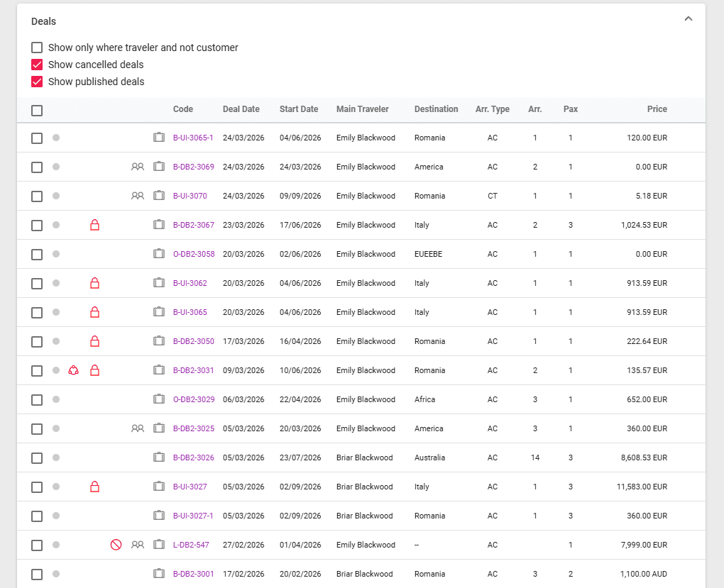
Task: Sort the table by Deal Date column
Action: [x=241, y=109]
